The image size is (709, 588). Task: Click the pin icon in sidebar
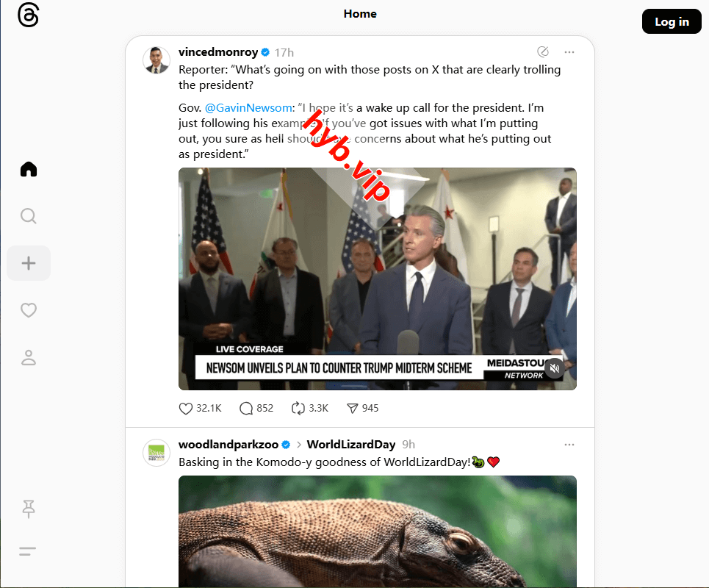click(x=29, y=508)
